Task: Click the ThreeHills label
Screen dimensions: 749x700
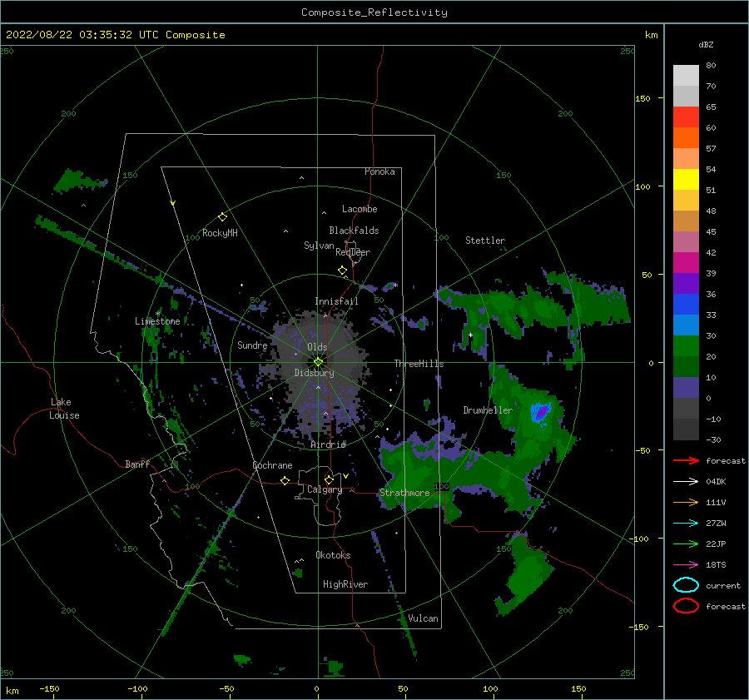Action: tap(419, 364)
